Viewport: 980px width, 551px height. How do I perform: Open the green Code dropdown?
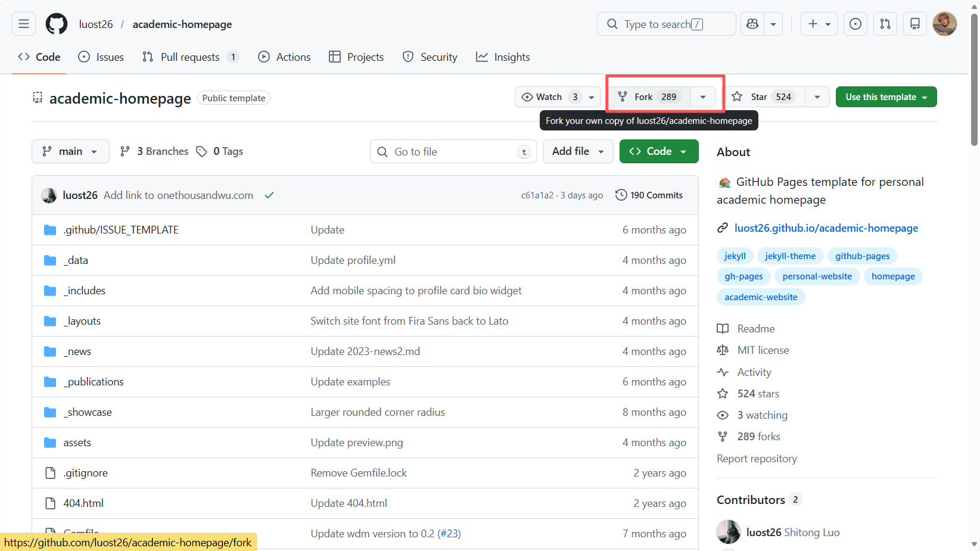[x=658, y=151]
